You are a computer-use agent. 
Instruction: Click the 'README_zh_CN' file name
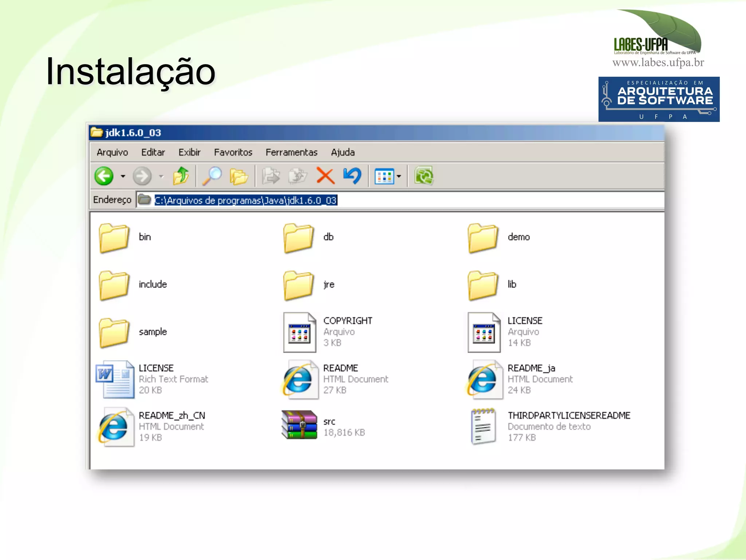coord(172,415)
